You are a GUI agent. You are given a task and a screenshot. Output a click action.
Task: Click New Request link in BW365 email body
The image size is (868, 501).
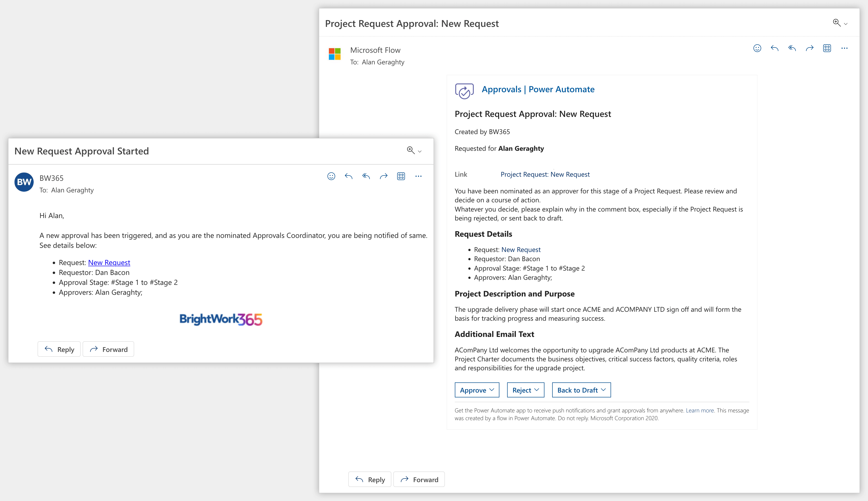click(109, 263)
